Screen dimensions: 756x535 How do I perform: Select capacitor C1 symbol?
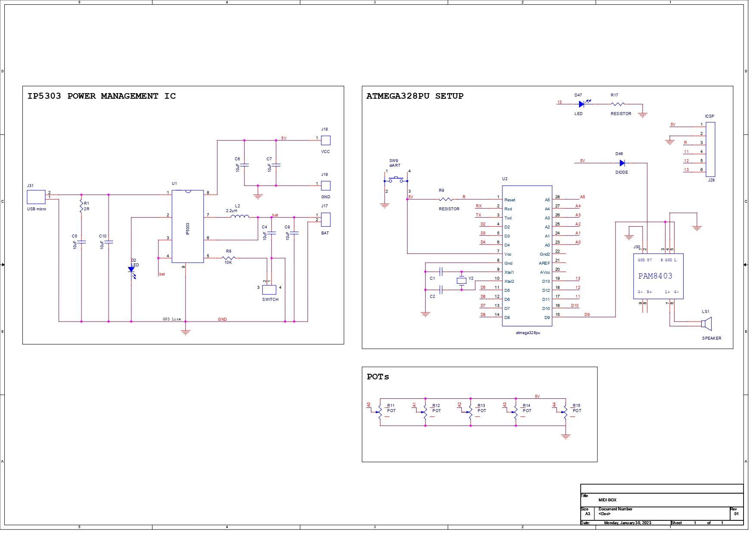441,272
